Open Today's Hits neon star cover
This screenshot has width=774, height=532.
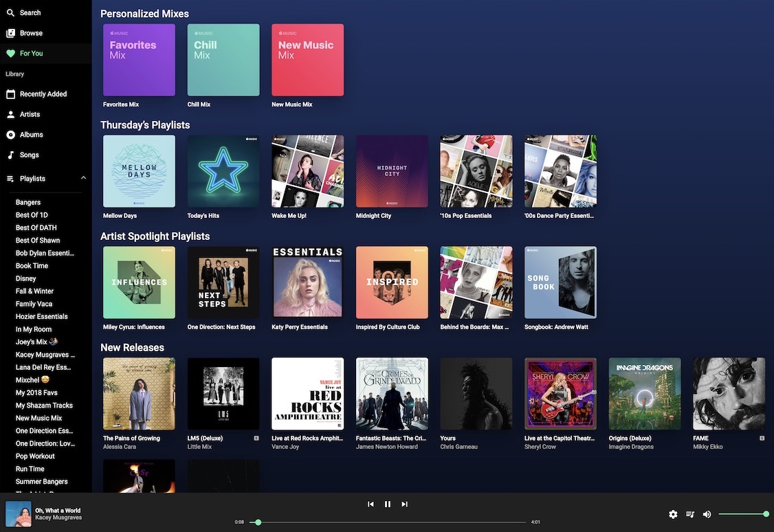click(223, 171)
